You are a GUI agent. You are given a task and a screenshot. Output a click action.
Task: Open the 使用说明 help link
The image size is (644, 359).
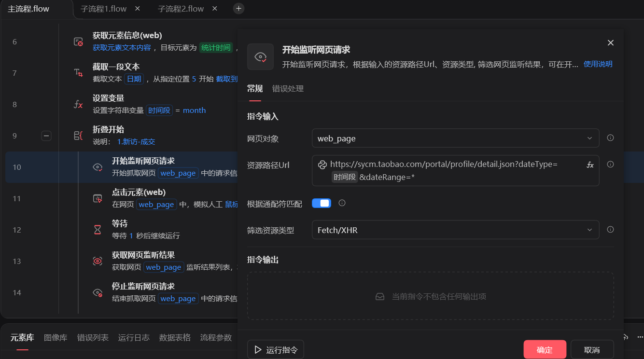(x=598, y=64)
